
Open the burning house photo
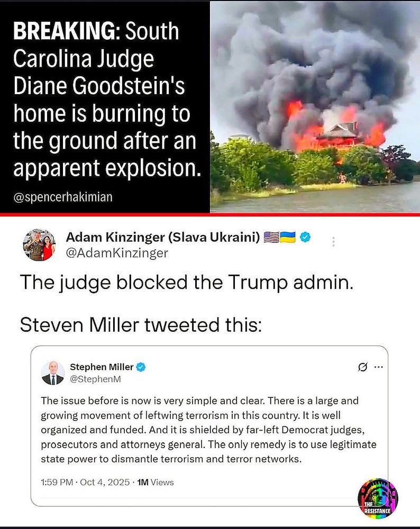click(315, 107)
